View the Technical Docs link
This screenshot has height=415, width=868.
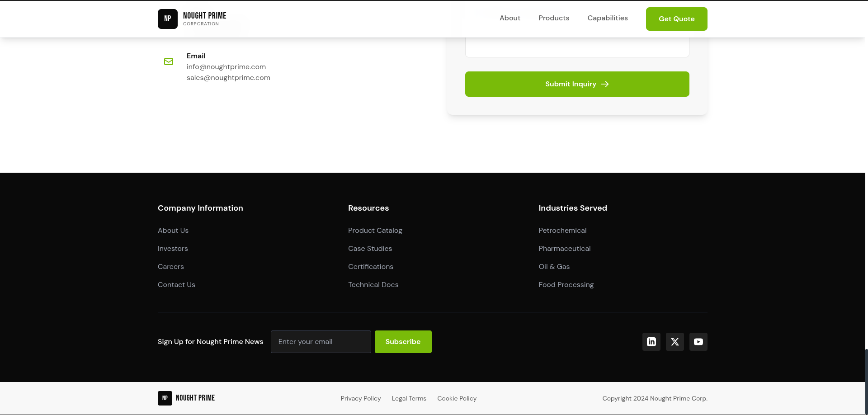click(373, 285)
